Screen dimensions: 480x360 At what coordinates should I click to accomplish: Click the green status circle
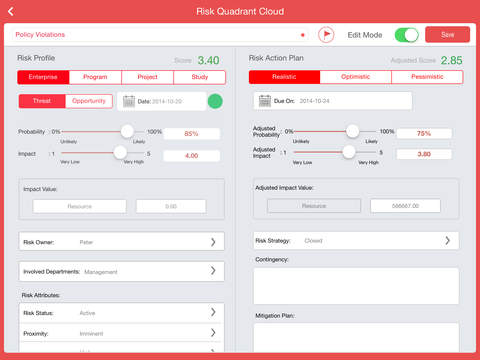click(x=215, y=101)
